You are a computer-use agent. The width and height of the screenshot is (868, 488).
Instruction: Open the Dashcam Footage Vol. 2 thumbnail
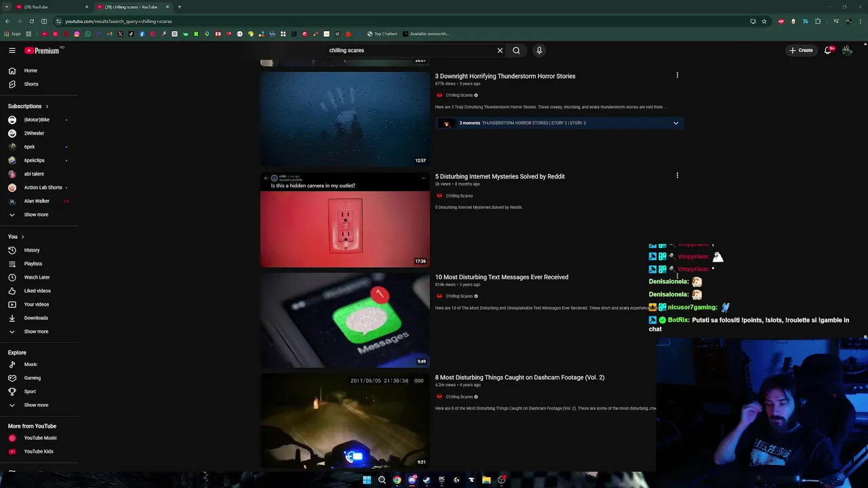pos(345,421)
